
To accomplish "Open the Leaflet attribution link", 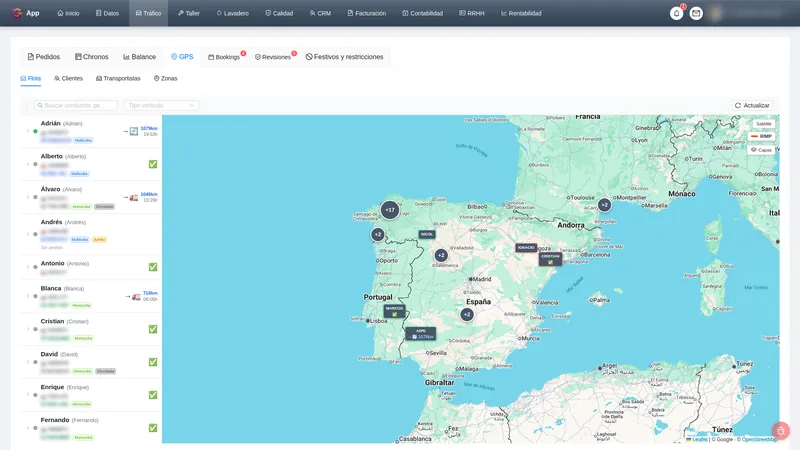I will coord(697,439).
